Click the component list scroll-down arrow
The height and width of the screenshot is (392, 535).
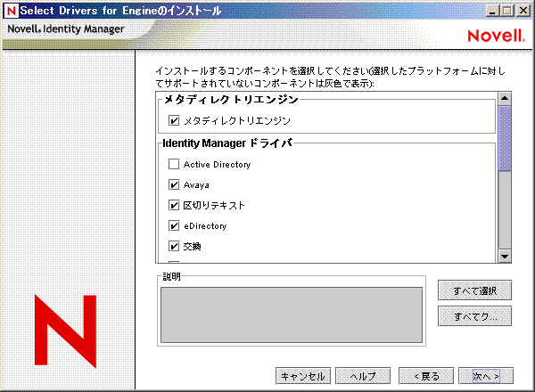pos(505,256)
